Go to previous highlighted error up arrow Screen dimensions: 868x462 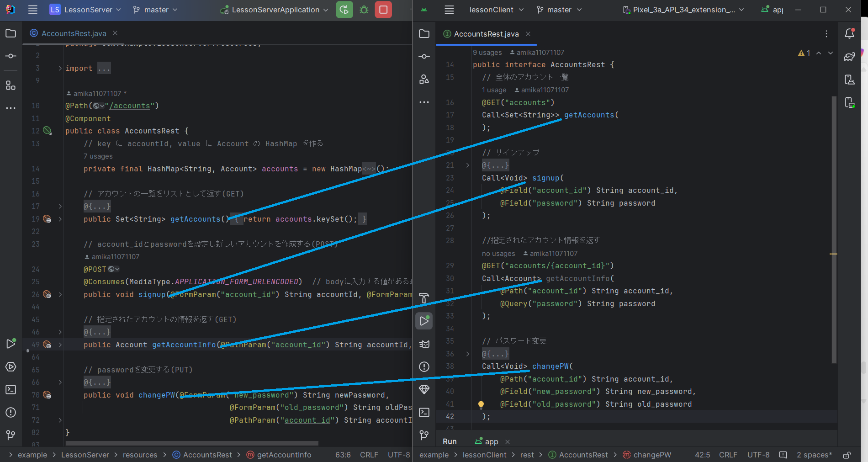[x=819, y=53]
